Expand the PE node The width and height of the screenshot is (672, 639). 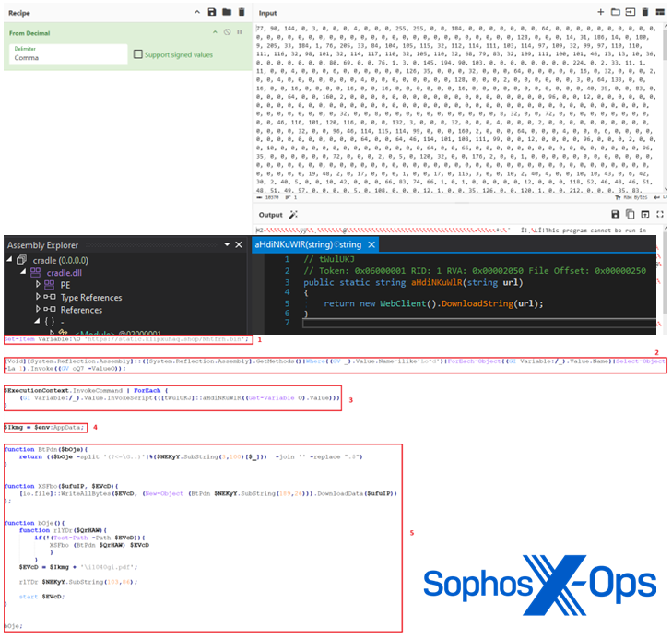tap(38, 284)
